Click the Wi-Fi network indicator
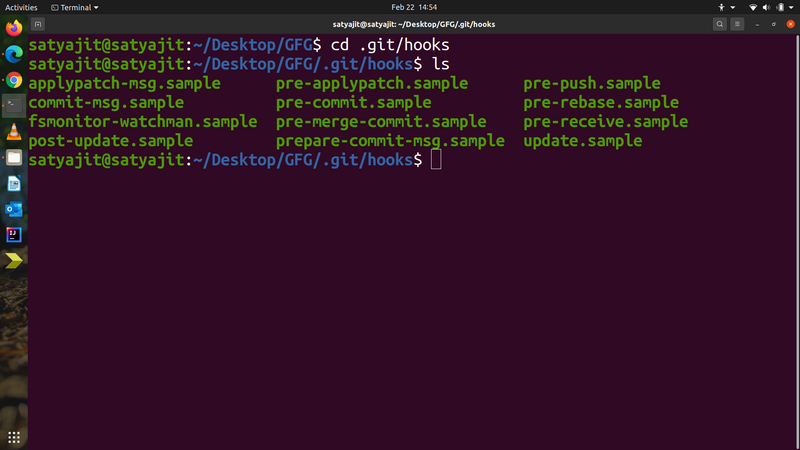 753,7
